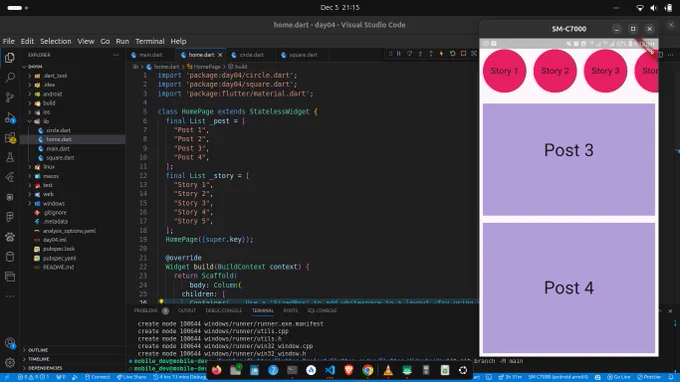Toggle Go Live in status bar
The height and width of the screenshot is (382, 680).
(619, 377)
